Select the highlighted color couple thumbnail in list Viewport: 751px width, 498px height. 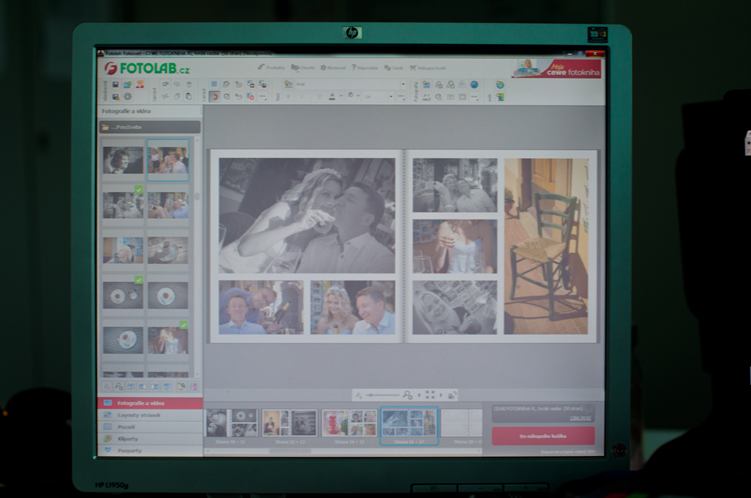168,160
